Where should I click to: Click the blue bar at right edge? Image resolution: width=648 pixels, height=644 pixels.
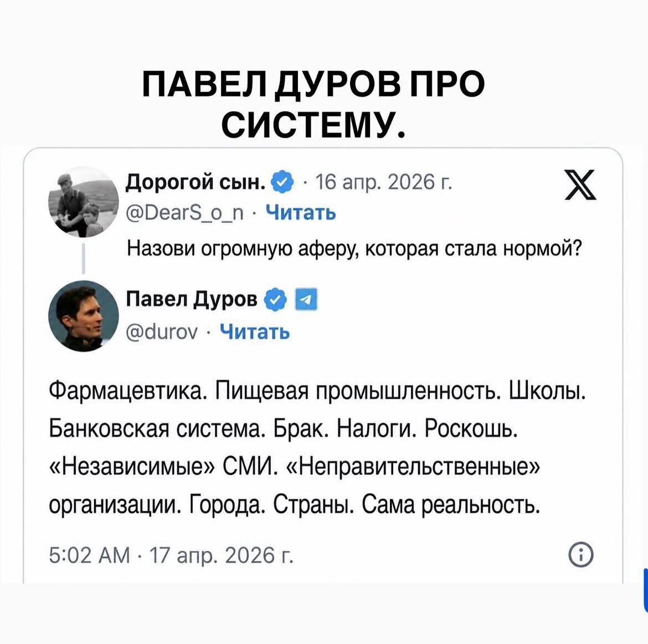[x=646, y=590]
